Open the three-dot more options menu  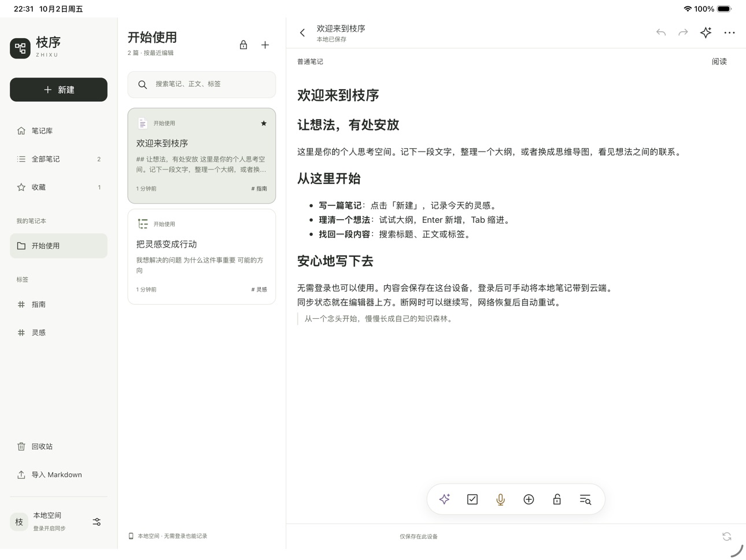coord(729,33)
